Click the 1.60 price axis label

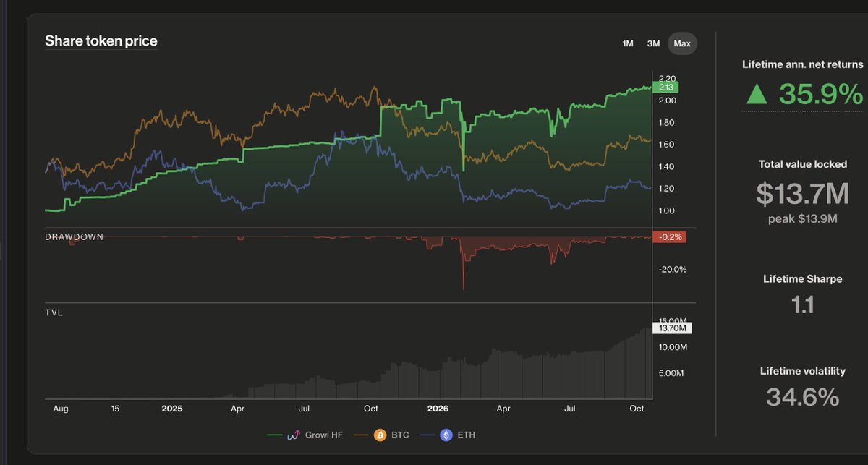coord(666,145)
